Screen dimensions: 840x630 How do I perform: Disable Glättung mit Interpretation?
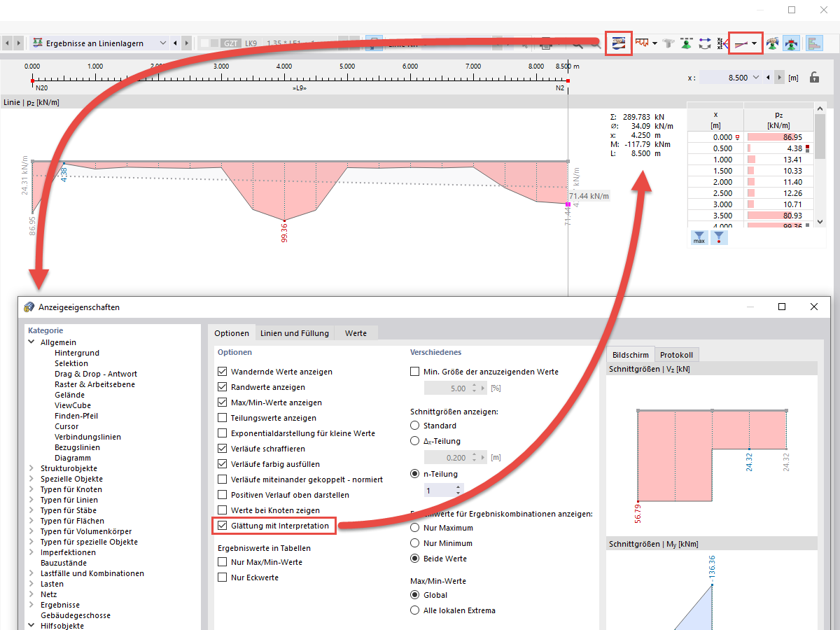[221, 525]
